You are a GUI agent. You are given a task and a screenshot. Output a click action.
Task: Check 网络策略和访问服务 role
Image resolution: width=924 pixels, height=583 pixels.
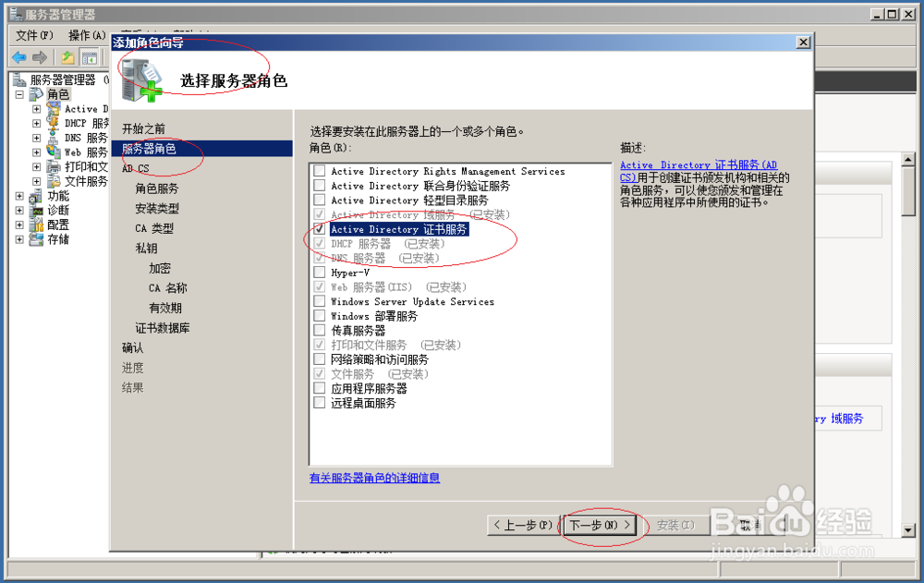pos(320,359)
